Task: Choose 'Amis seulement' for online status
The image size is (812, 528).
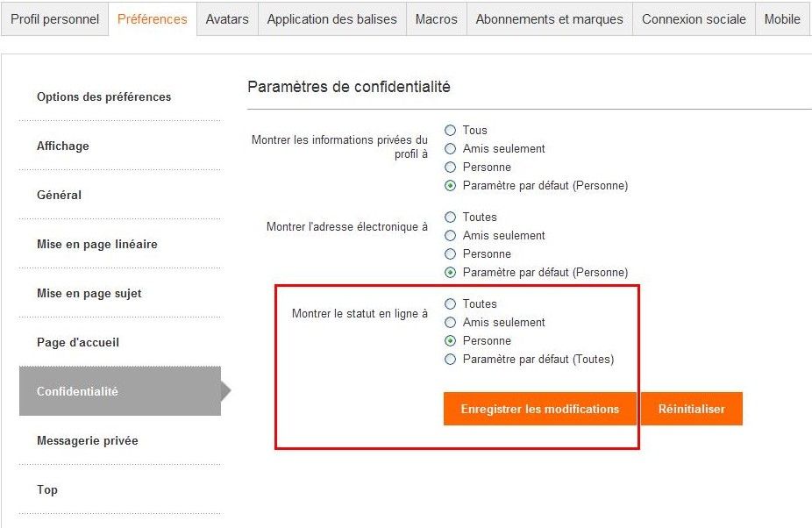Action: (451, 323)
